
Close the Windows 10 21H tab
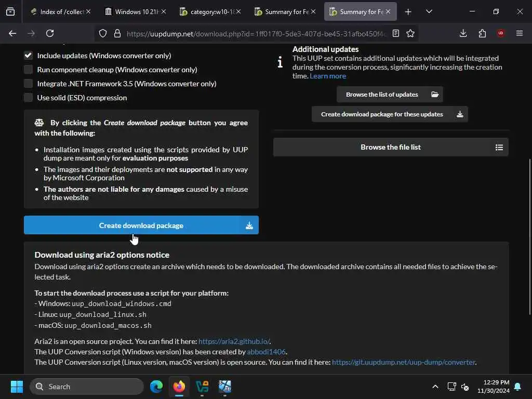tap(164, 11)
